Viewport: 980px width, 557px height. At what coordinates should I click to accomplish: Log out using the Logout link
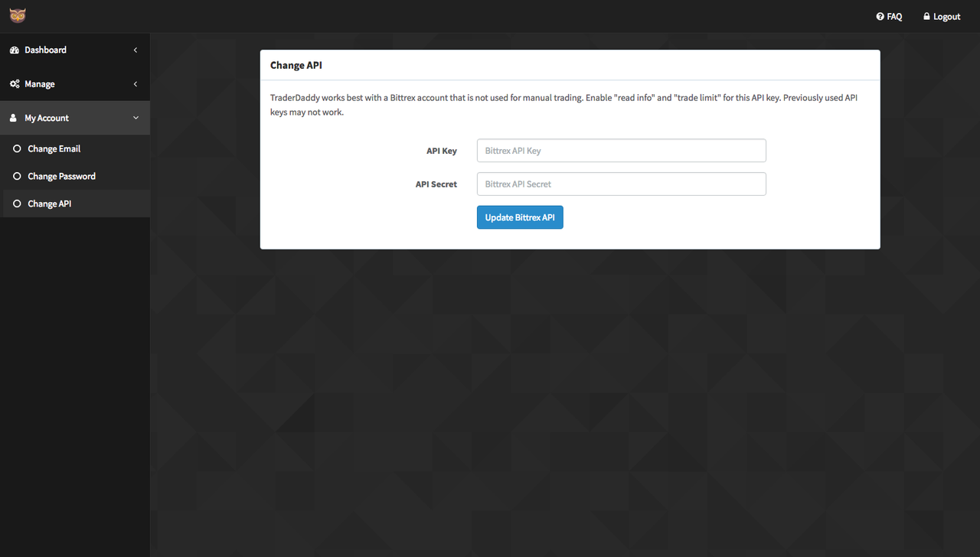click(942, 16)
